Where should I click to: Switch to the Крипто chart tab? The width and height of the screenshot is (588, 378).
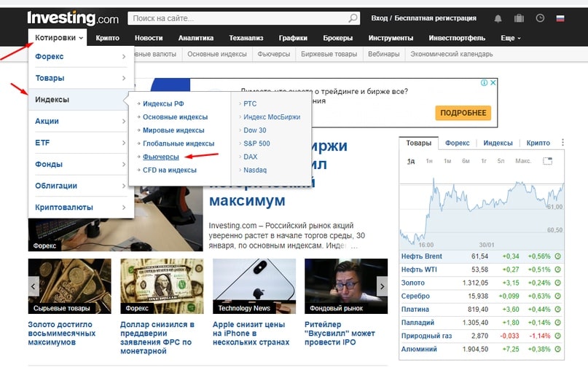point(538,143)
